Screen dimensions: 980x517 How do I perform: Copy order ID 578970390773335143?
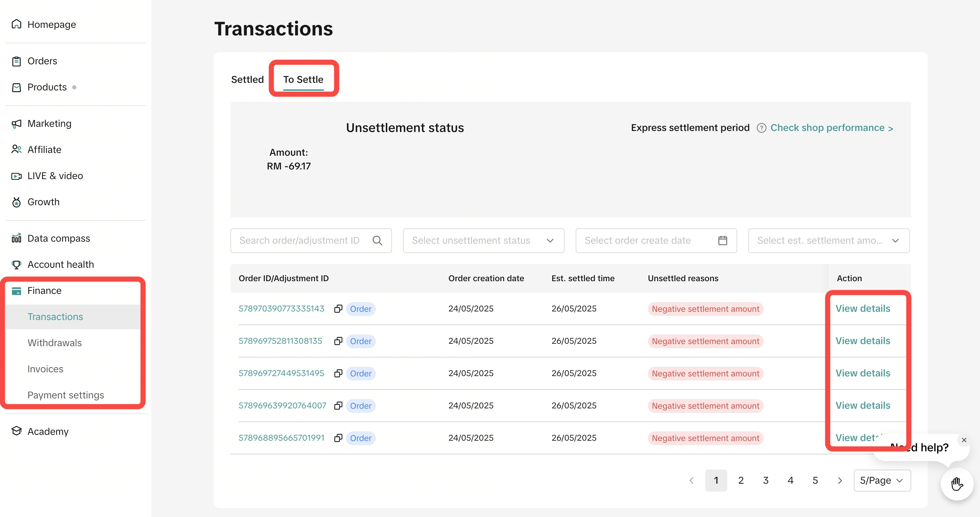(338, 309)
